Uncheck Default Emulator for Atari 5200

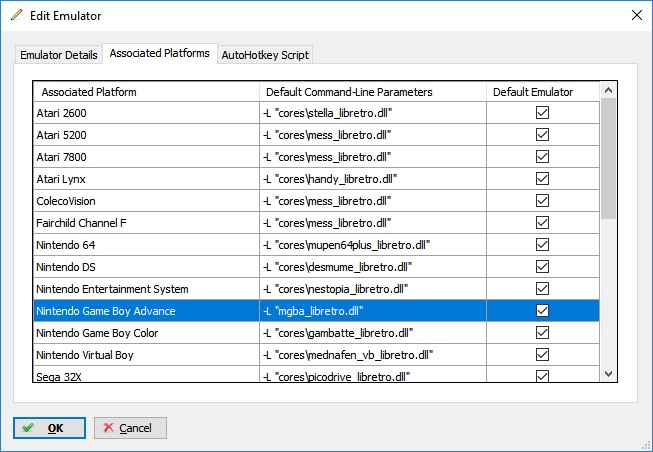(x=542, y=135)
